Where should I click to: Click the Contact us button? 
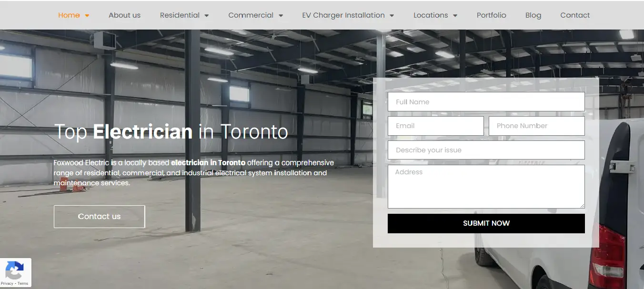(99, 217)
